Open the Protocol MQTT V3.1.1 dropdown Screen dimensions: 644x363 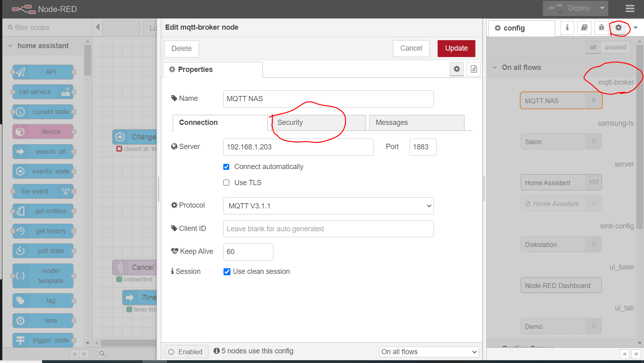coord(328,206)
